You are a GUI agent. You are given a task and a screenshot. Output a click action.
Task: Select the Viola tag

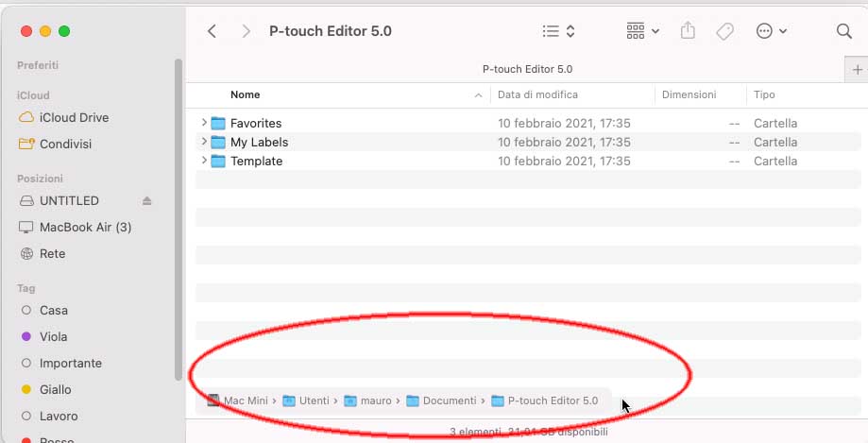coord(53,336)
